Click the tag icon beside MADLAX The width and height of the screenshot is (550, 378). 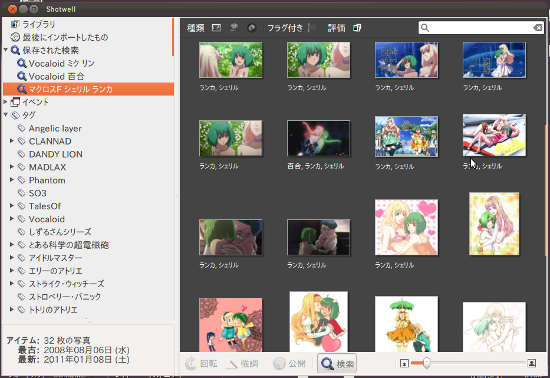[x=22, y=167]
